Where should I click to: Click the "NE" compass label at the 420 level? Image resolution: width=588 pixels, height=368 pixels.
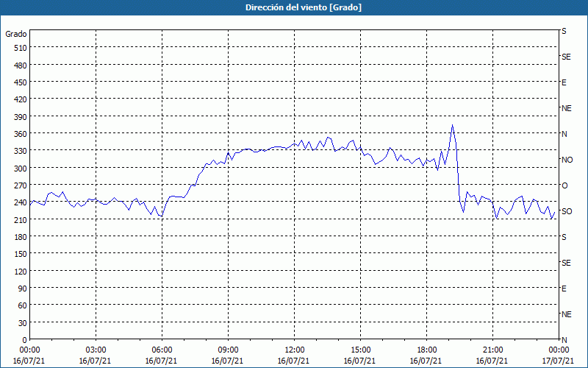(x=566, y=108)
